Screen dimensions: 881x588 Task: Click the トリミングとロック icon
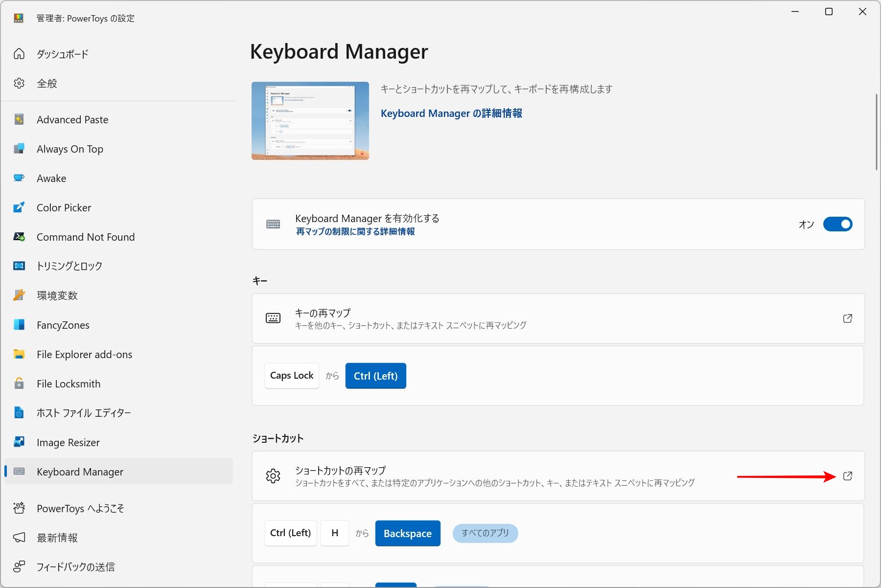click(x=19, y=266)
